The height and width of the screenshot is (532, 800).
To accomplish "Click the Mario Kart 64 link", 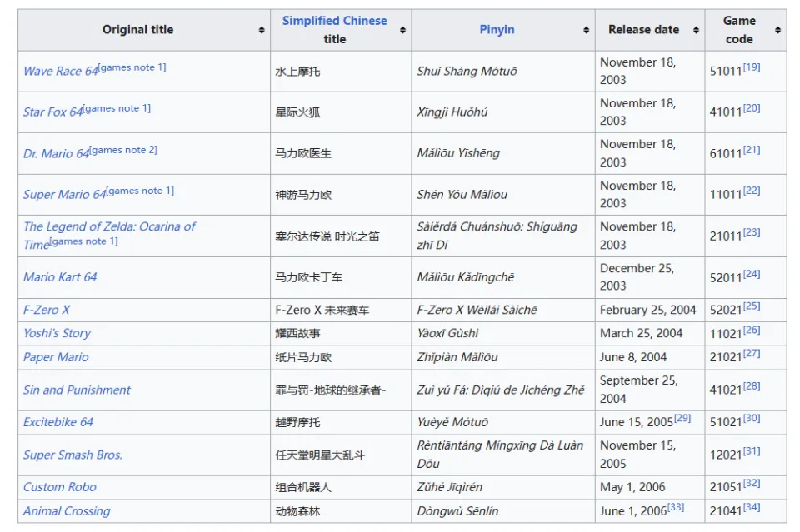I will (60, 277).
